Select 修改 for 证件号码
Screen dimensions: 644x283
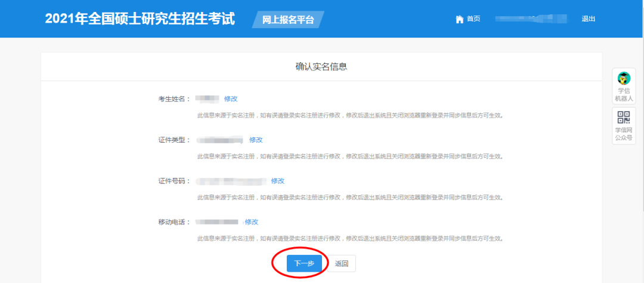click(x=278, y=181)
